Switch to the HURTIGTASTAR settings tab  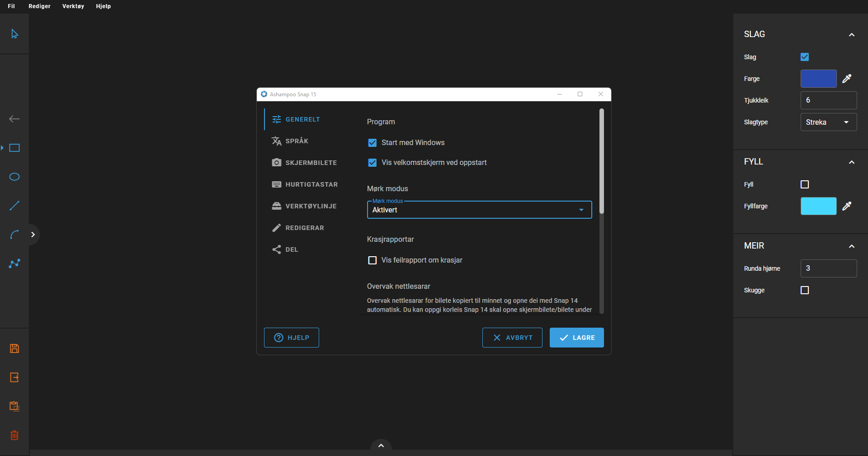(309, 184)
